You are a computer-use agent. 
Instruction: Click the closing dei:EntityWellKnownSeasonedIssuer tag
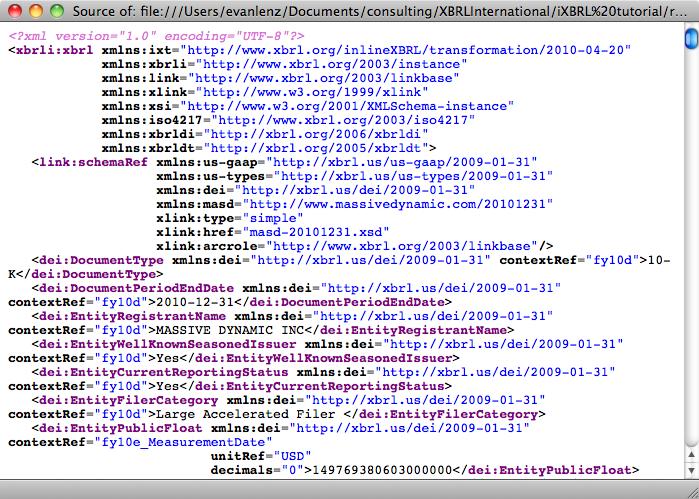(x=320, y=358)
